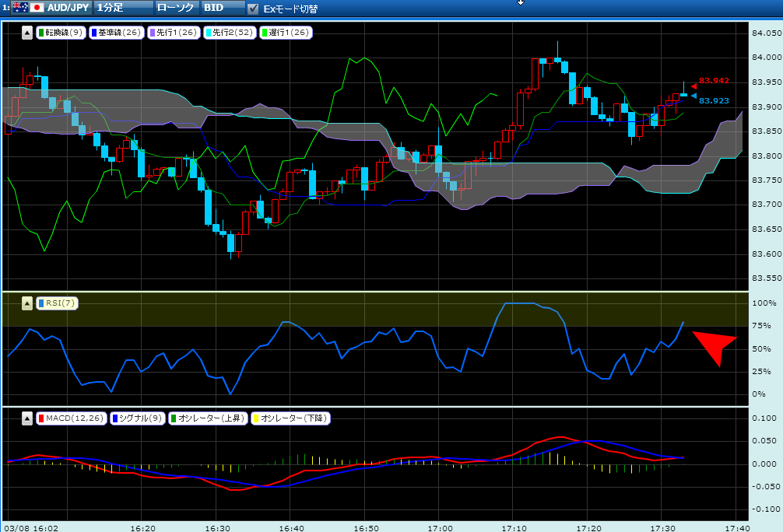
Task: Collapse the Ichimoku indicator legend
Action: tap(27, 33)
